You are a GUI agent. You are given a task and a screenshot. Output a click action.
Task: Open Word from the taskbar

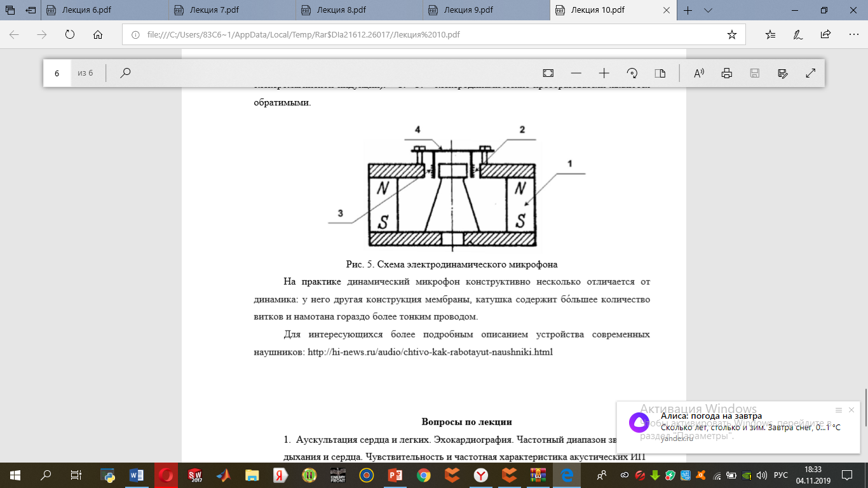pos(137,475)
